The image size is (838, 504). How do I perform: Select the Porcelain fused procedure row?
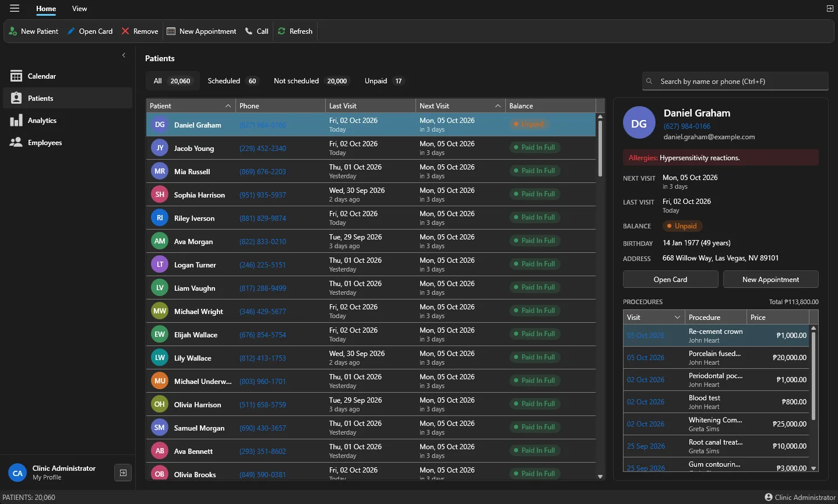pyautogui.click(x=716, y=358)
